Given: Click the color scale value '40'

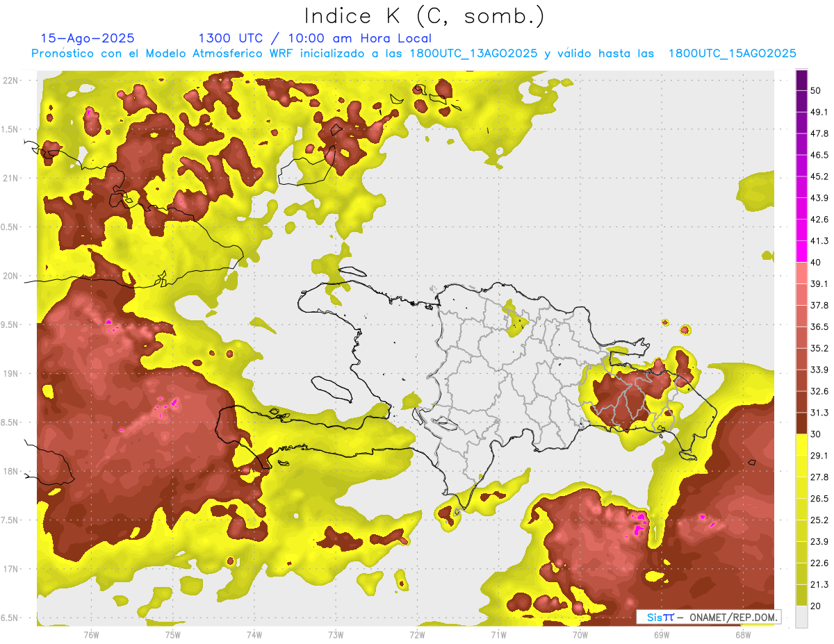Looking at the screenshot, I should [x=816, y=263].
